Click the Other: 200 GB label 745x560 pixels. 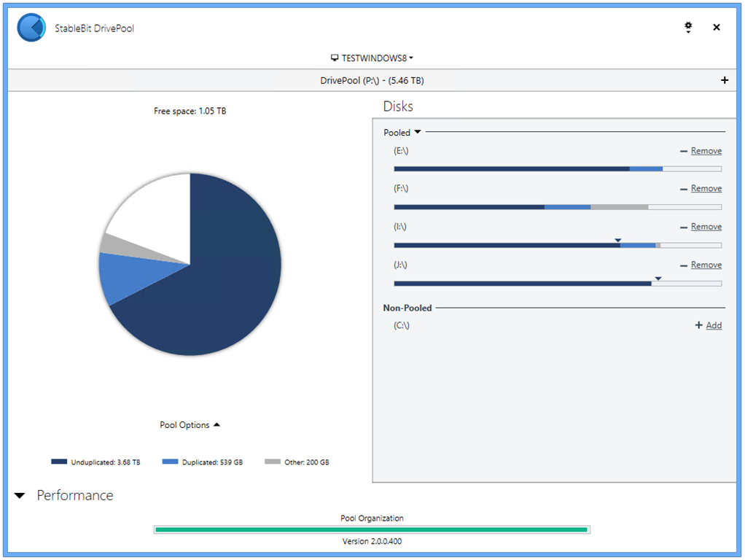point(306,462)
